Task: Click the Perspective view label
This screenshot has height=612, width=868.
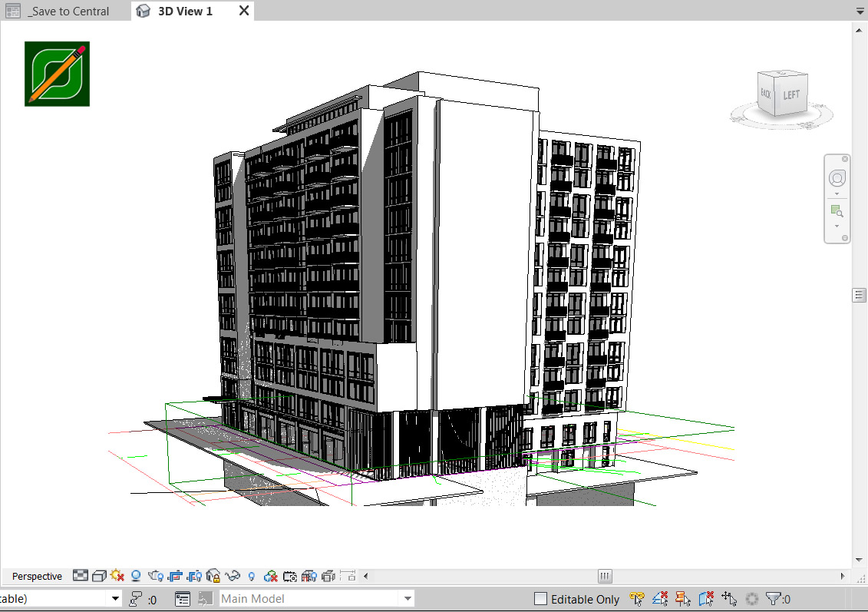Action: pyautogui.click(x=37, y=577)
